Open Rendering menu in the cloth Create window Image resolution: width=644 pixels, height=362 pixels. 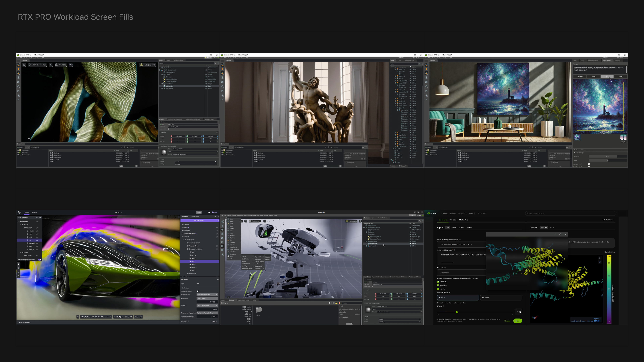(38, 58)
